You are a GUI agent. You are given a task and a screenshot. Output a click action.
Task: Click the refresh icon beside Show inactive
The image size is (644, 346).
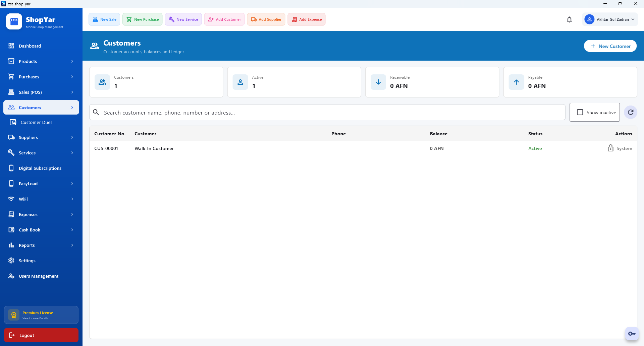click(x=631, y=112)
